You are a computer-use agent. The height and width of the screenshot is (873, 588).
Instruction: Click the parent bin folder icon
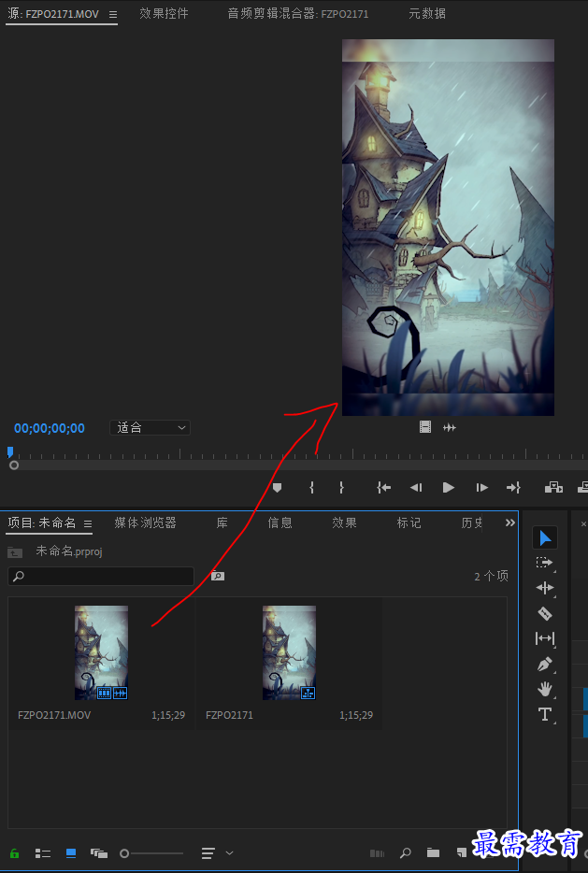pos(15,552)
